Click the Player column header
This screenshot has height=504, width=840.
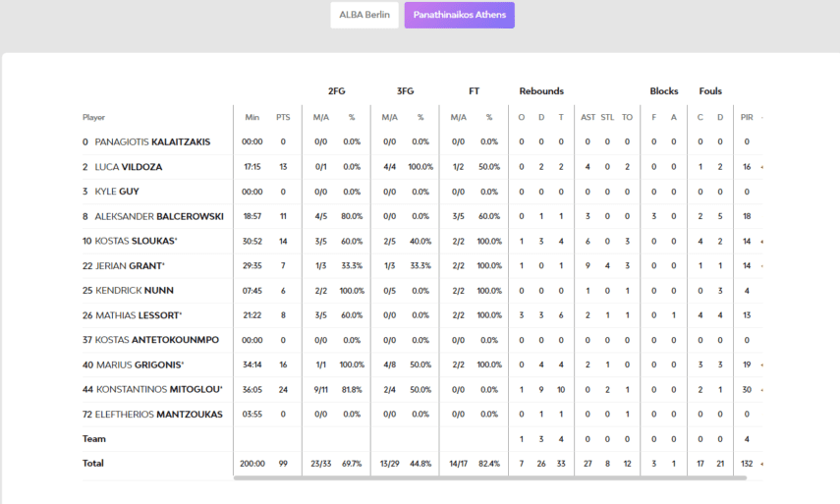[94, 117]
